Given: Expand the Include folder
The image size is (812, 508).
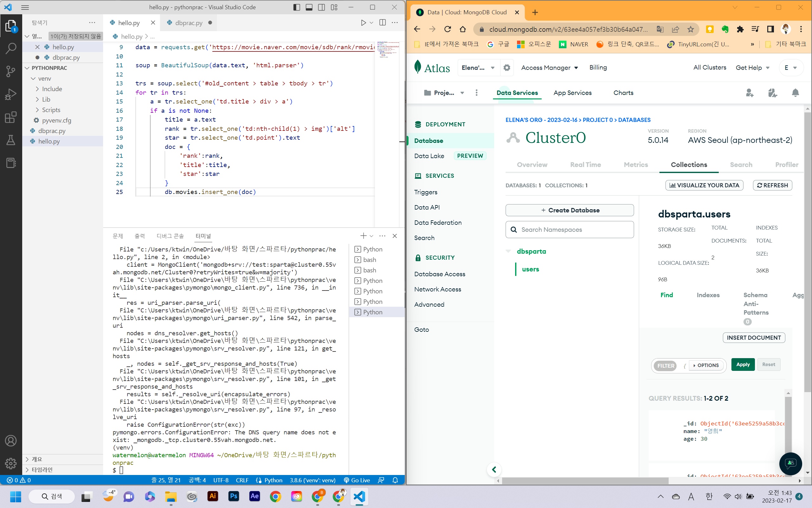Looking at the screenshot, I should point(52,89).
